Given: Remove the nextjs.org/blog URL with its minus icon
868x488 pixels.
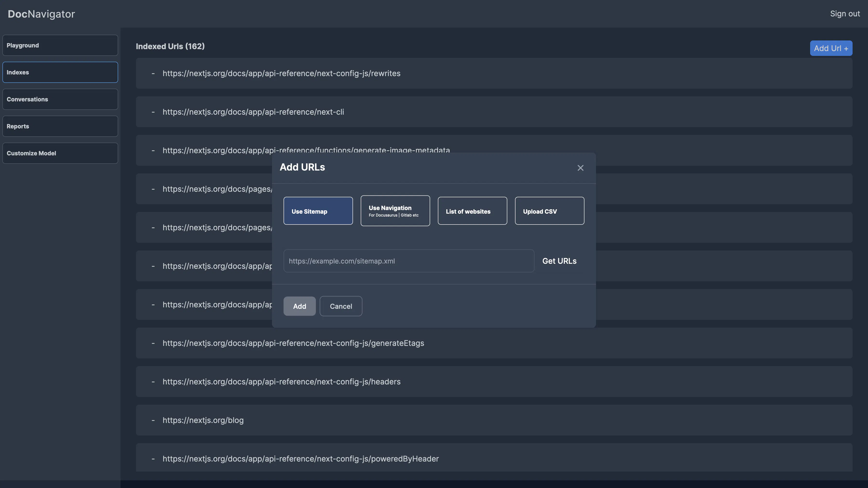Looking at the screenshot, I should coord(153,420).
